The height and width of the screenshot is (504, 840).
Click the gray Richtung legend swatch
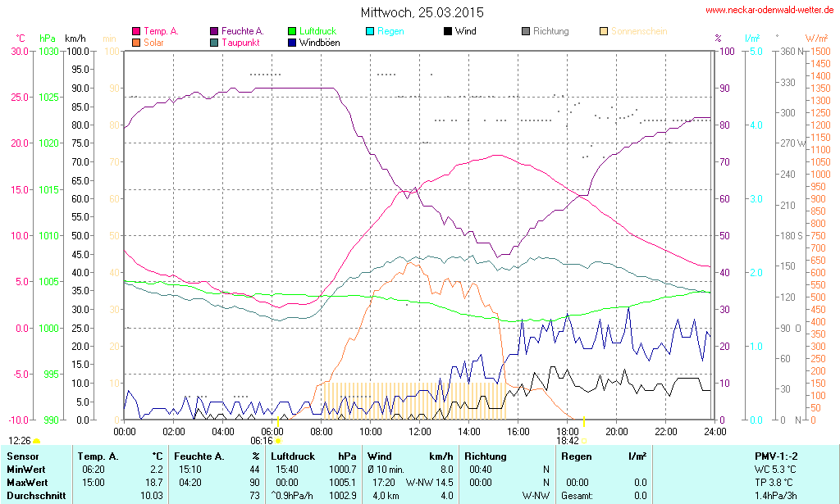click(x=526, y=31)
